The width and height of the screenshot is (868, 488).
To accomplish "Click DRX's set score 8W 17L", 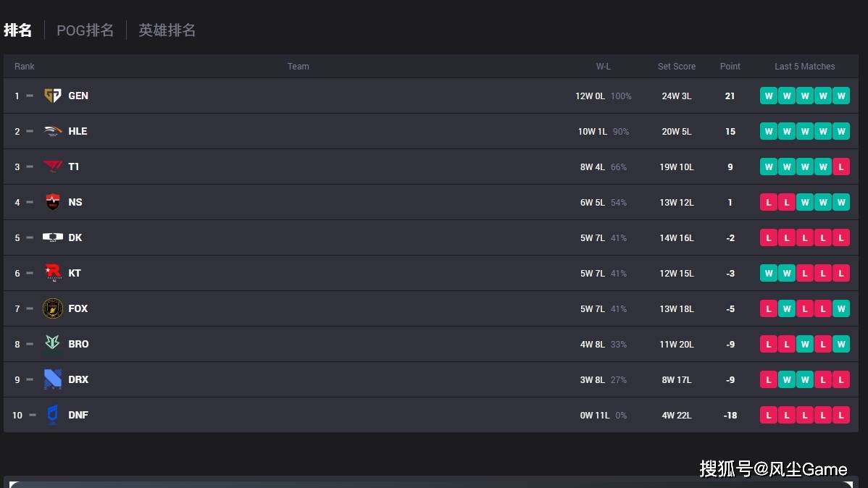I will tap(677, 379).
